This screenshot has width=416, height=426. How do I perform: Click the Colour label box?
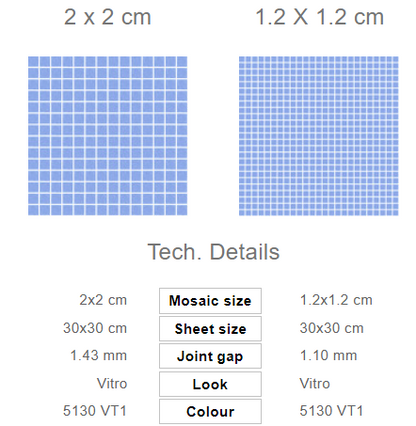(x=210, y=412)
